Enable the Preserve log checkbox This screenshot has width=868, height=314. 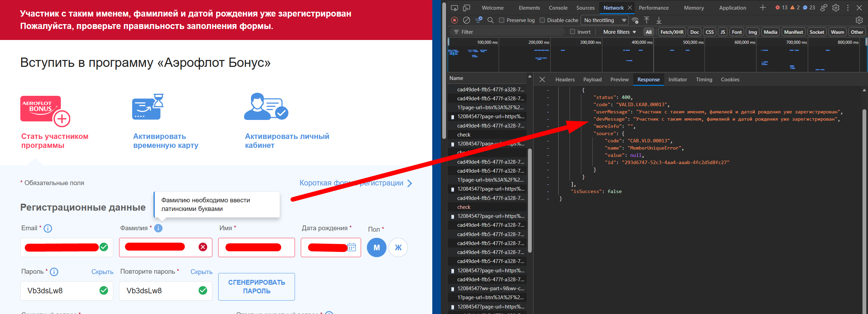tap(501, 20)
